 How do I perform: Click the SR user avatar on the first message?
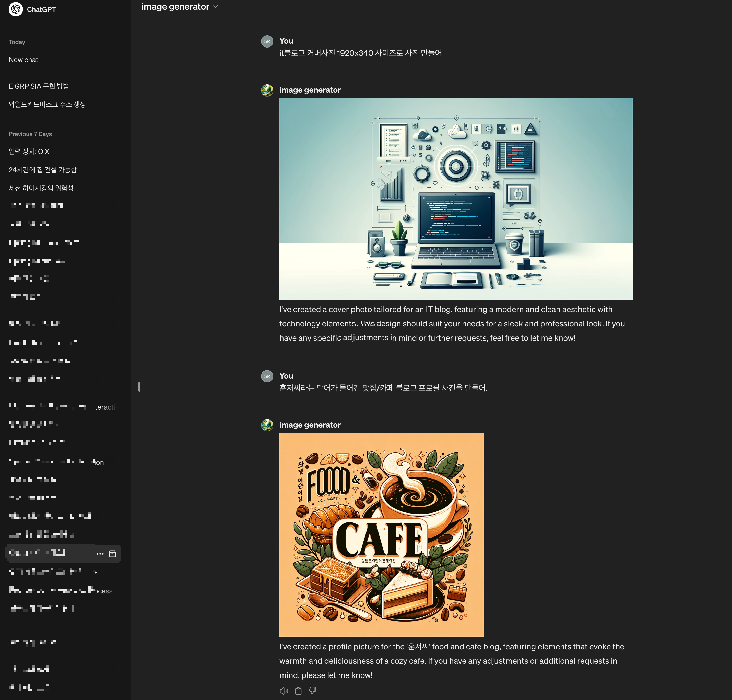(x=267, y=41)
